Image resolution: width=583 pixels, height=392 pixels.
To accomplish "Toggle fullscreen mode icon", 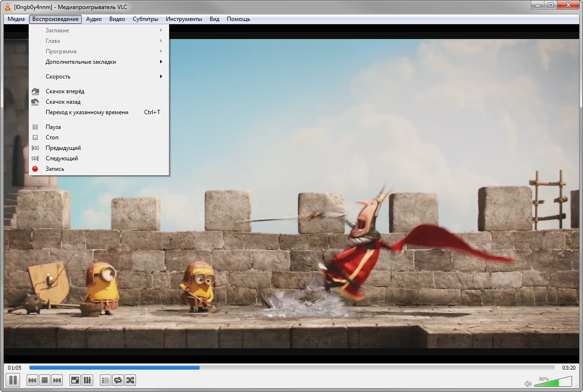I will (x=75, y=380).
